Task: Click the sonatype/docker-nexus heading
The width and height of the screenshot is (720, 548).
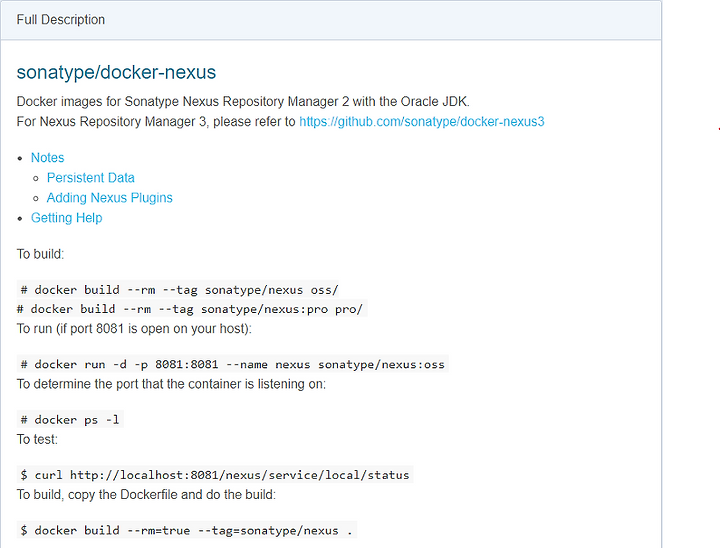Action: click(116, 72)
